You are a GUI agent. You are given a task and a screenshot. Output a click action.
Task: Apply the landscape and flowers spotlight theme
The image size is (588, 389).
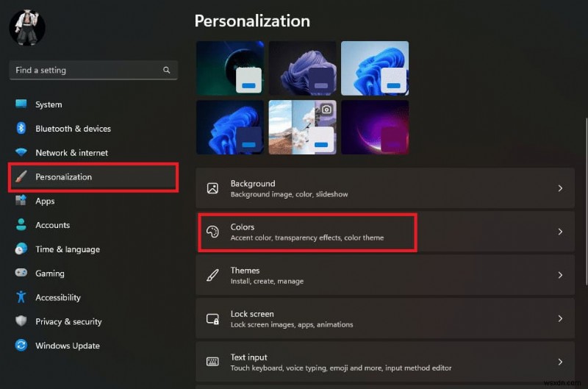pos(302,127)
